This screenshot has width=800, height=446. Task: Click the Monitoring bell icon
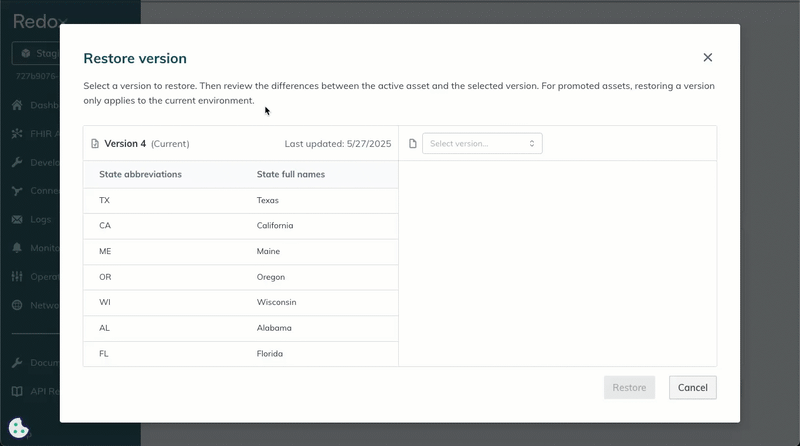(17, 247)
